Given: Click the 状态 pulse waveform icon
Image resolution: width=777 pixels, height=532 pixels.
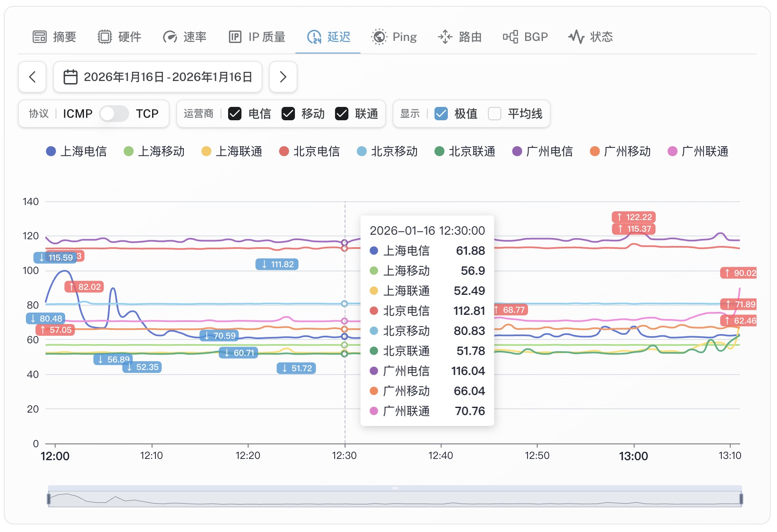Looking at the screenshot, I should (576, 37).
